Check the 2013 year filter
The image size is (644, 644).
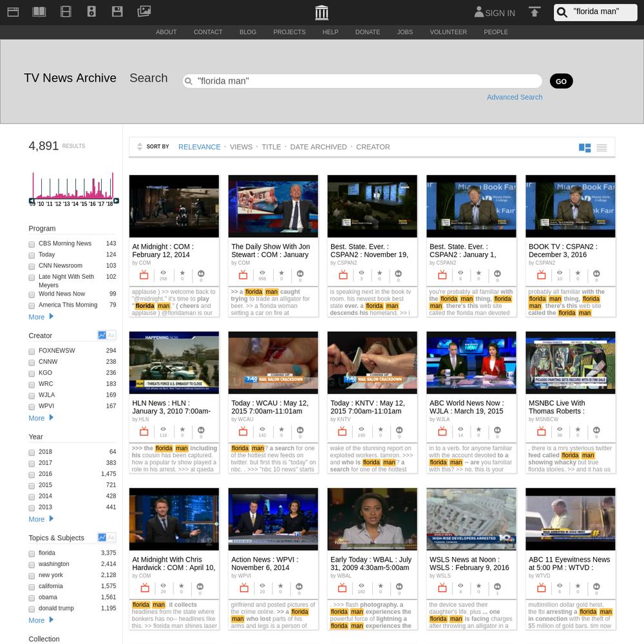(32, 508)
